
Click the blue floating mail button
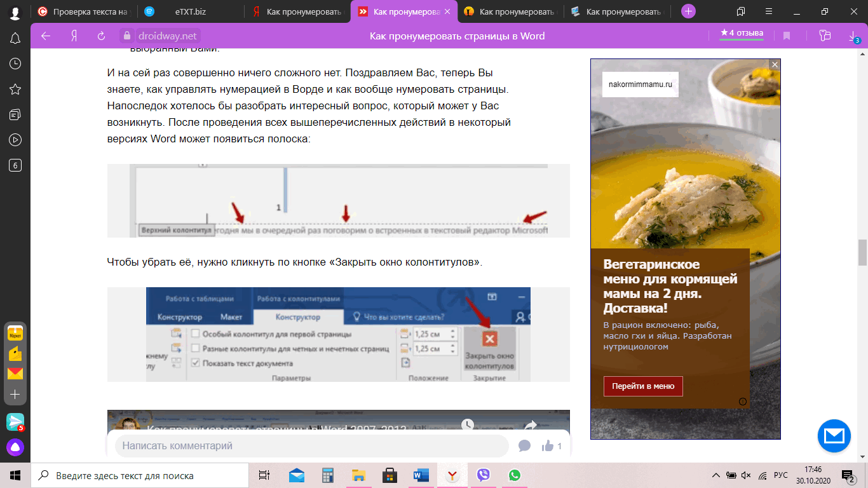[834, 436]
